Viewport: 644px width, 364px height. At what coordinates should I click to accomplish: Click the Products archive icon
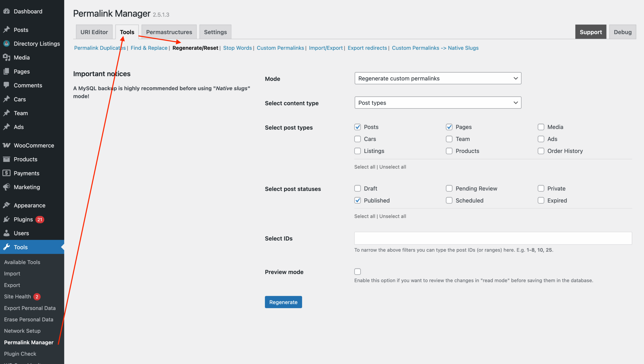coord(7,159)
